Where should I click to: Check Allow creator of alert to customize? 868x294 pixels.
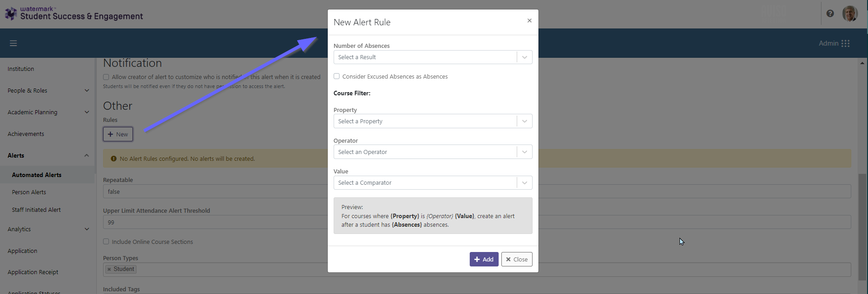tap(106, 77)
